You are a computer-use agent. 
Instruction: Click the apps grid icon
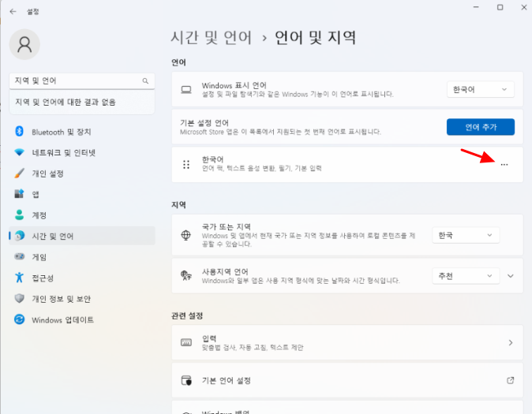[x=20, y=194]
